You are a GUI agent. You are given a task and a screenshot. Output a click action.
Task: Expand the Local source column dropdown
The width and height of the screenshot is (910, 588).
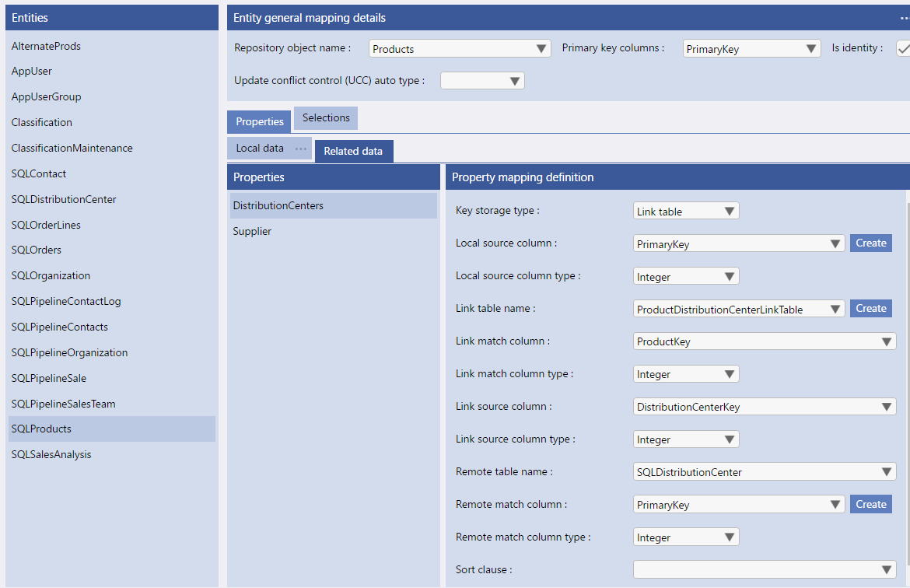point(739,243)
